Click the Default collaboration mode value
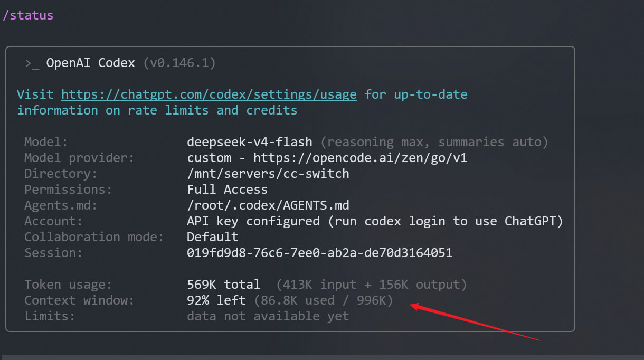The image size is (644, 360). click(213, 237)
